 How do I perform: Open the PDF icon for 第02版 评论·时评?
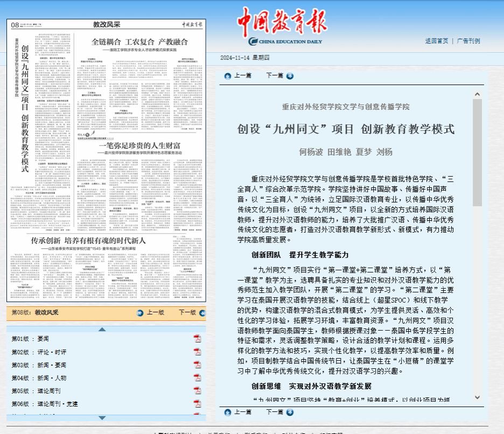pos(197,352)
